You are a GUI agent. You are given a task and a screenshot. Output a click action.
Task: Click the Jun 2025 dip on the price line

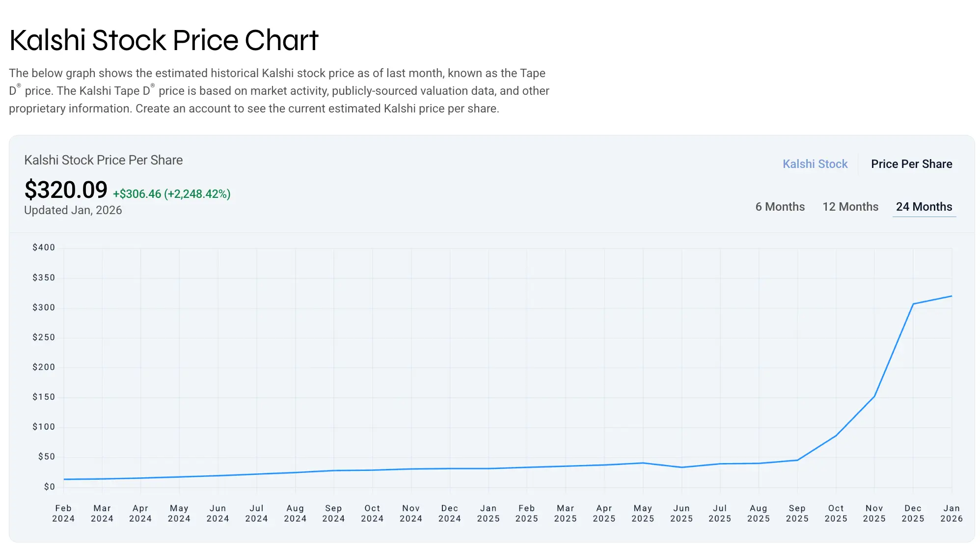[681, 467]
